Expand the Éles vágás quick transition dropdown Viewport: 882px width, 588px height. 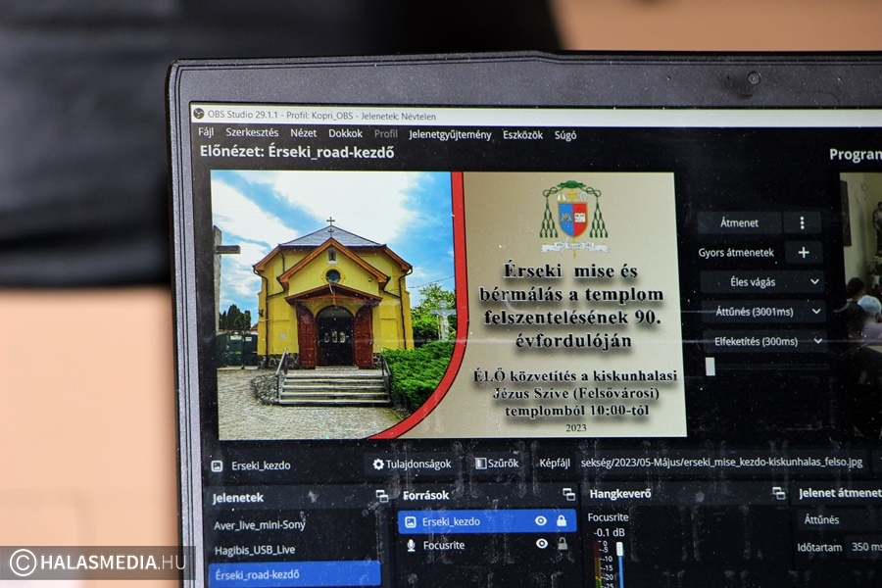click(814, 282)
